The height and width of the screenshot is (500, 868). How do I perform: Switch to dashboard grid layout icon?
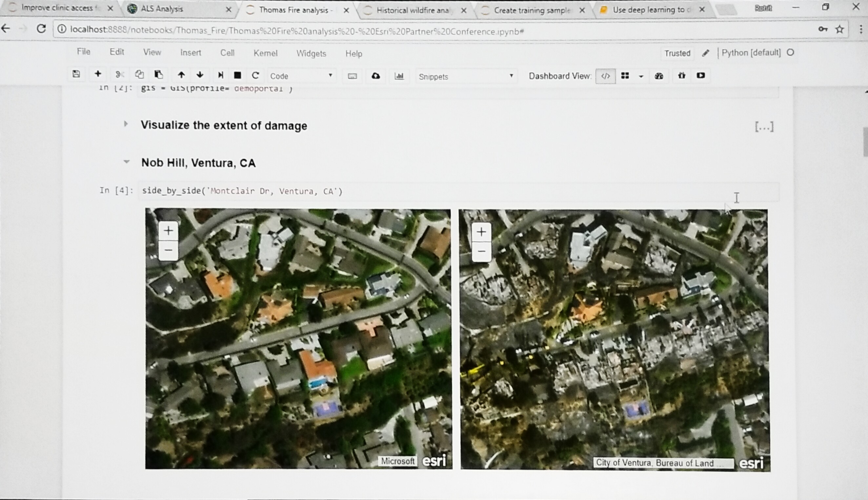pos(625,76)
